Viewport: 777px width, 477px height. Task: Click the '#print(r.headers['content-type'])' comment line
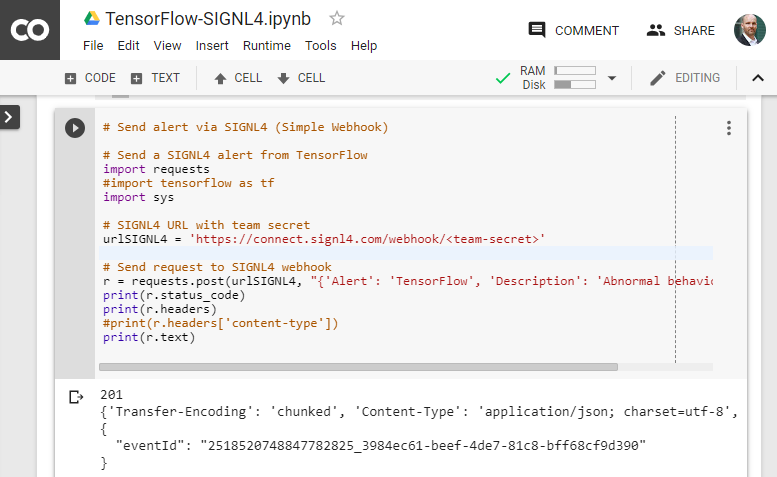coord(220,323)
